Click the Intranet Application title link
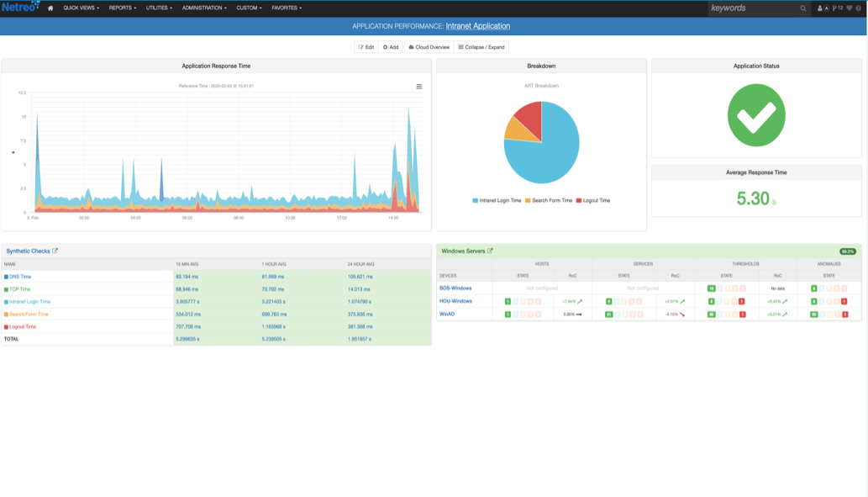The height and width of the screenshot is (497, 868). [477, 26]
